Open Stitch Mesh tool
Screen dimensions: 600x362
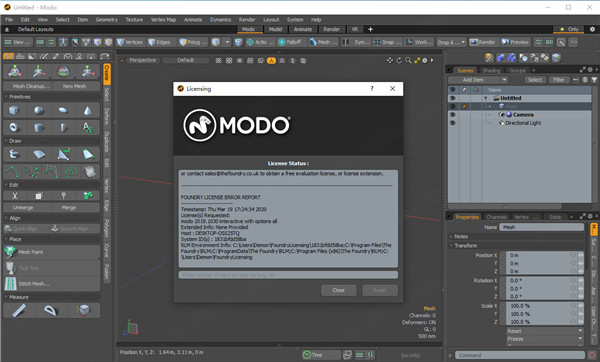point(52,284)
